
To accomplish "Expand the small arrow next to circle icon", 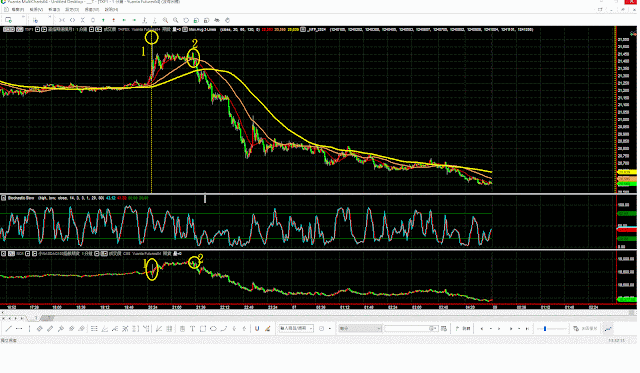I will (x=330, y=329).
